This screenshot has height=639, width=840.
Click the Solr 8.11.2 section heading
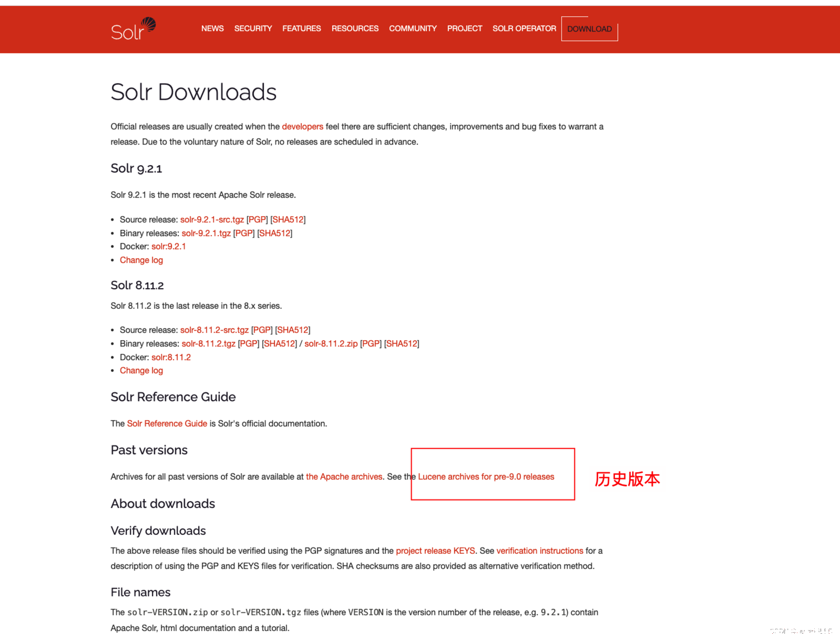(x=137, y=285)
